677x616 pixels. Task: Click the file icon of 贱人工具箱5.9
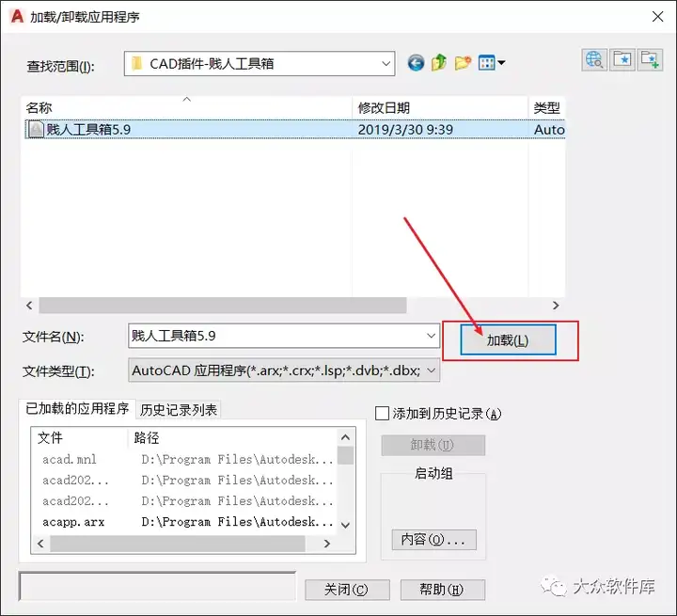pyautogui.click(x=36, y=129)
